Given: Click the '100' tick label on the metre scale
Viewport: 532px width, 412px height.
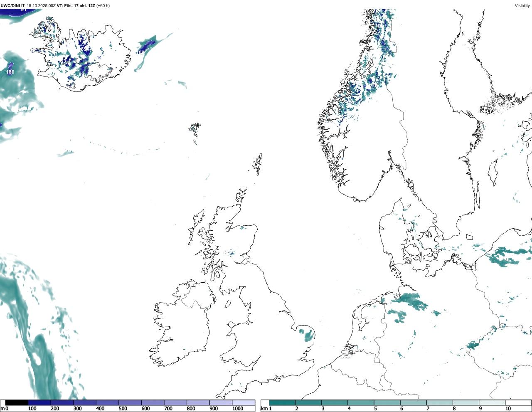Looking at the screenshot, I should point(32,408).
